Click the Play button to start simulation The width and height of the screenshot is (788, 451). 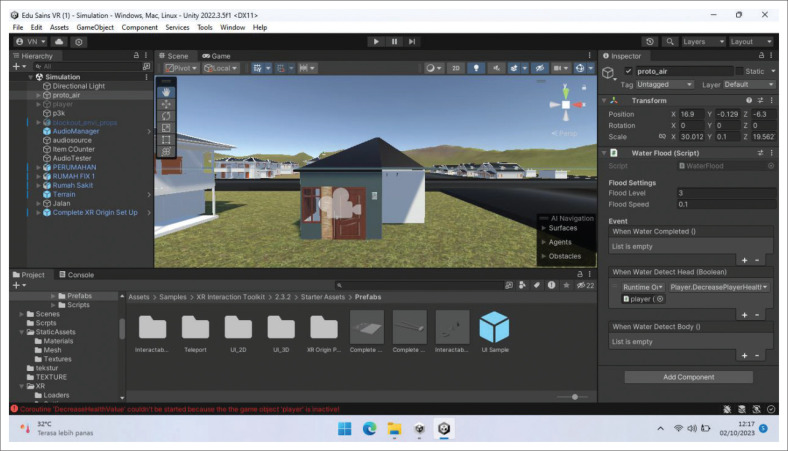(376, 41)
